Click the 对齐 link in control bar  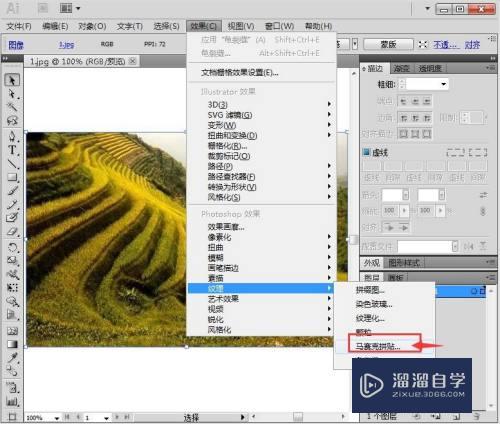pos(473,44)
